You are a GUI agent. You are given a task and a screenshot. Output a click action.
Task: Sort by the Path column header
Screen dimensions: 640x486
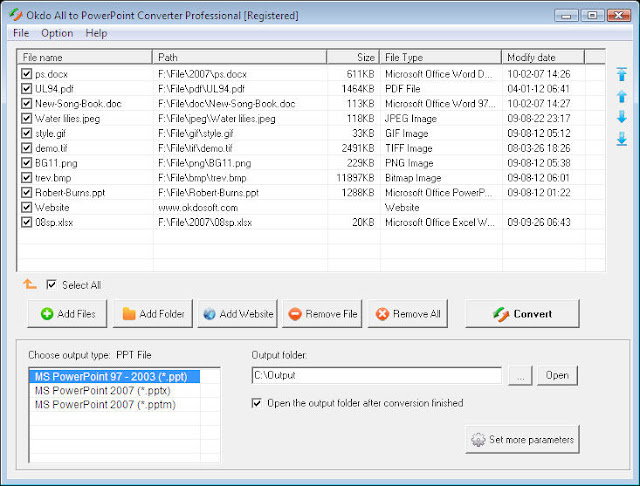240,57
